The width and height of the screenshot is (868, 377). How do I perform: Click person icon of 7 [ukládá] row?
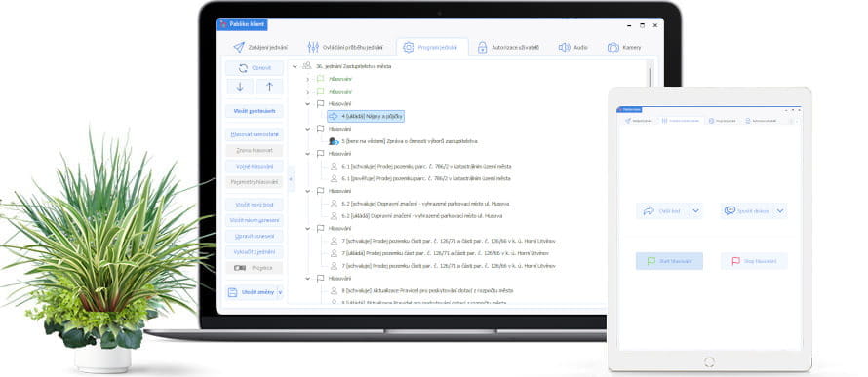click(x=334, y=253)
